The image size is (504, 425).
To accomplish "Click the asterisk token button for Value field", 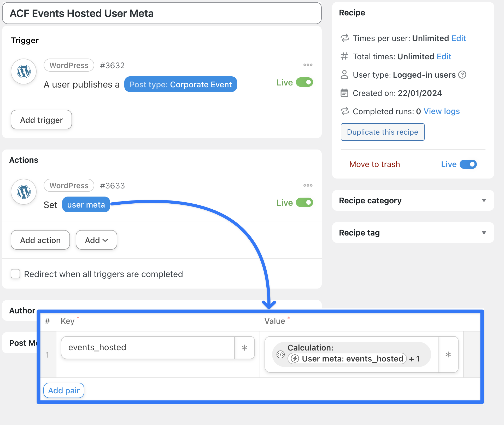I will tap(448, 354).
